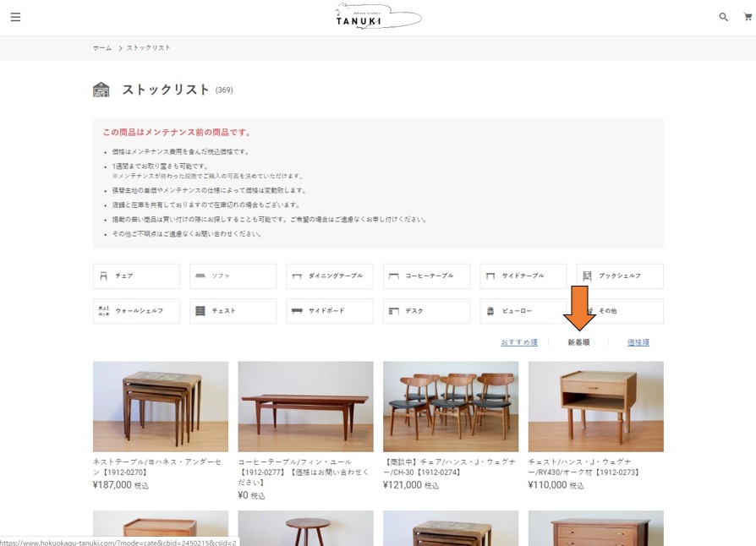Click the TANUKI logo
Image resolution: width=756 pixels, height=546 pixels.
[377, 17]
